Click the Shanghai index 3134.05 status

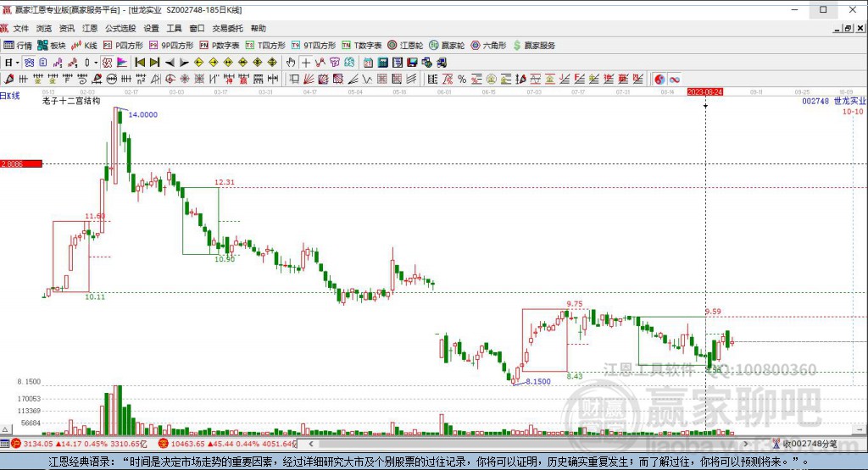pyautogui.click(x=77, y=444)
